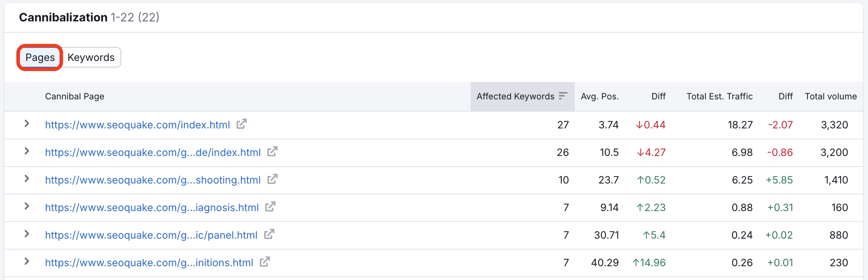Switch to the Pages tab
Screen dimensions: 868x280
coord(40,57)
